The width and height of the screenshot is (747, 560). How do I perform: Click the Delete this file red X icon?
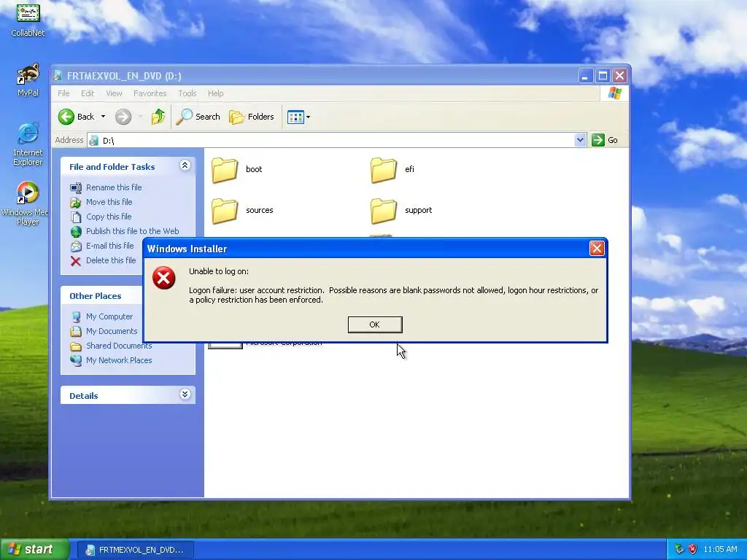tap(76, 261)
